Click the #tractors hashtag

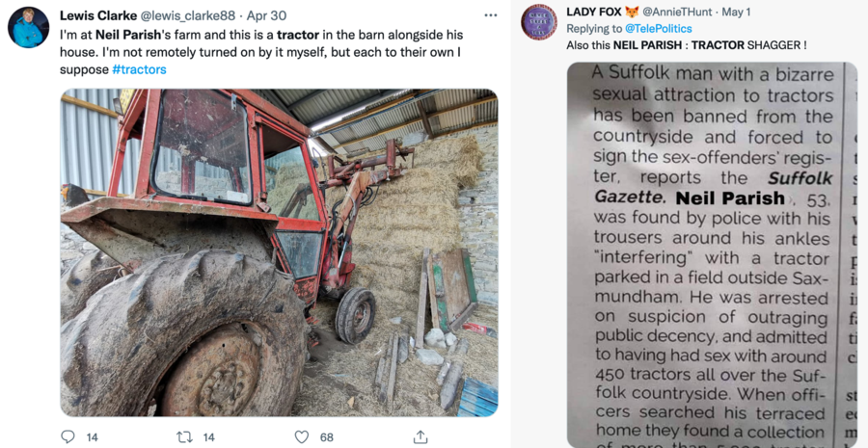point(139,69)
